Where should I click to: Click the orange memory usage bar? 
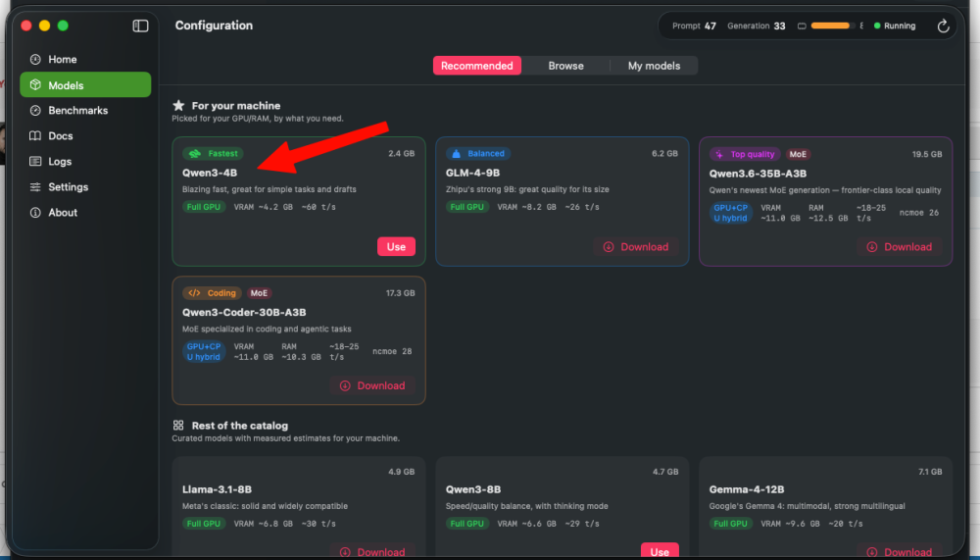(832, 25)
